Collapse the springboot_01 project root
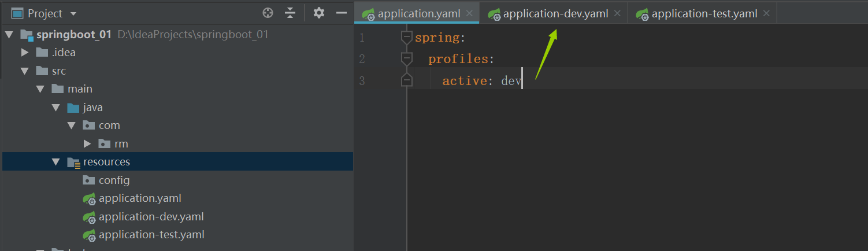Image resolution: width=868 pixels, height=251 pixels. pos(9,35)
